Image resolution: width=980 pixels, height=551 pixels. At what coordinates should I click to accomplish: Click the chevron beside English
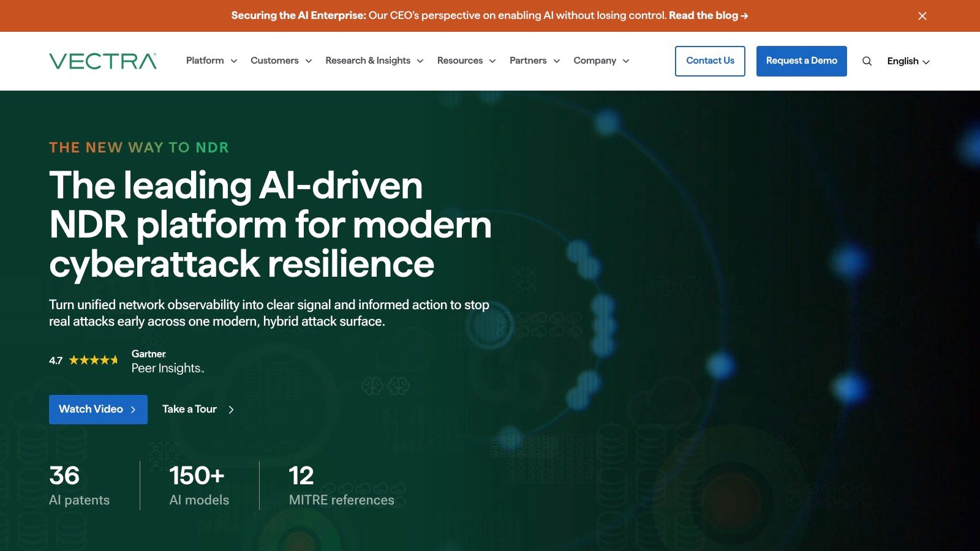pos(927,61)
